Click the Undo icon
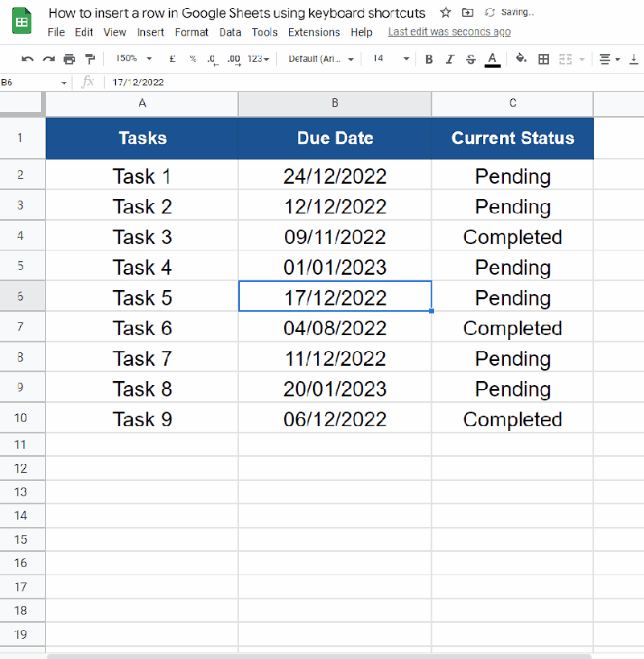The width and height of the screenshot is (644, 659). 27,58
